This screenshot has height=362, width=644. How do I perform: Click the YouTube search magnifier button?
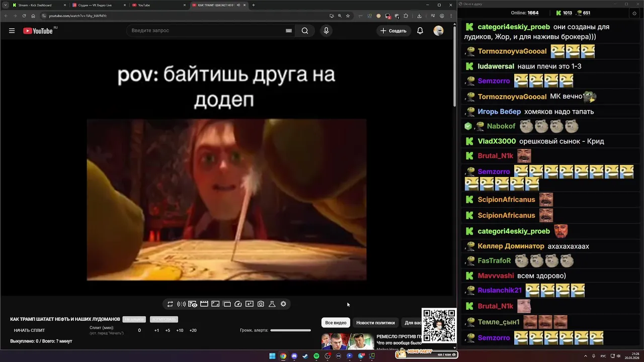tap(305, 31)
